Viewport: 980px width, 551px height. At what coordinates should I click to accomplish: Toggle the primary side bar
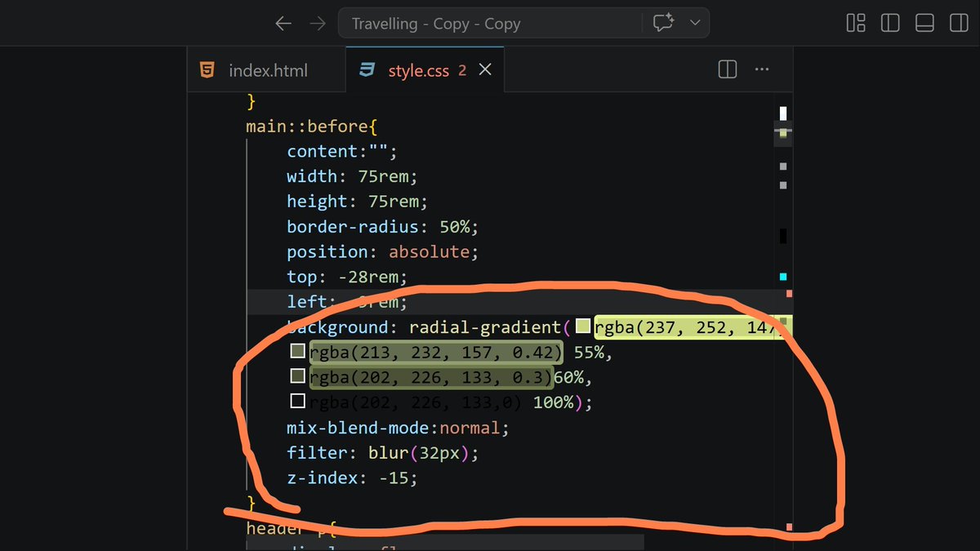click(890, 23)
